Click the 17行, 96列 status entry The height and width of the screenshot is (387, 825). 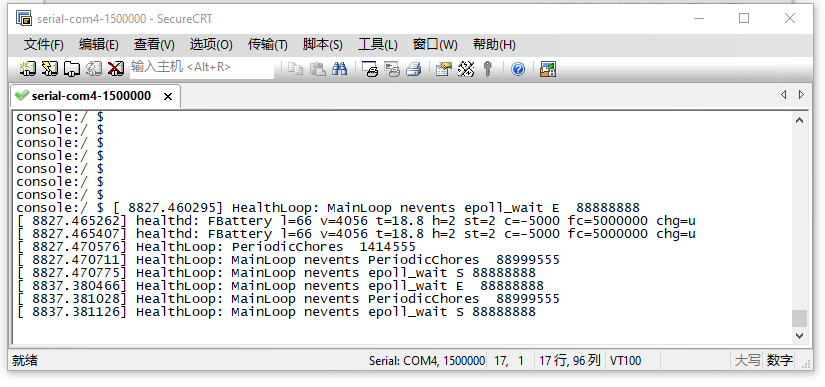coord(570,360)
